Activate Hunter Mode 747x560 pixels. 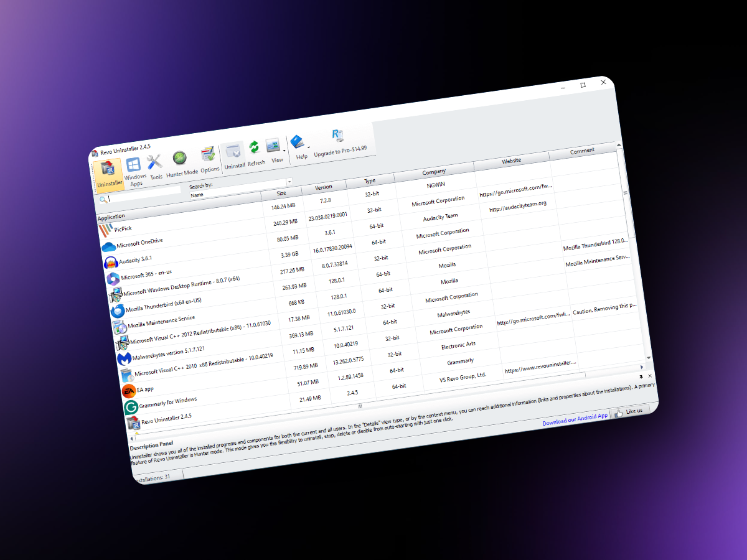click(181, 164)
